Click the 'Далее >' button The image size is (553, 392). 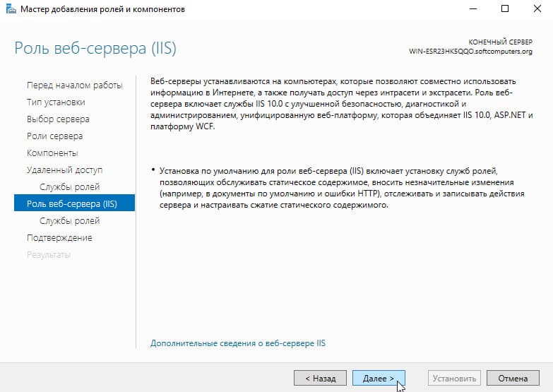(x=379, y=379)
